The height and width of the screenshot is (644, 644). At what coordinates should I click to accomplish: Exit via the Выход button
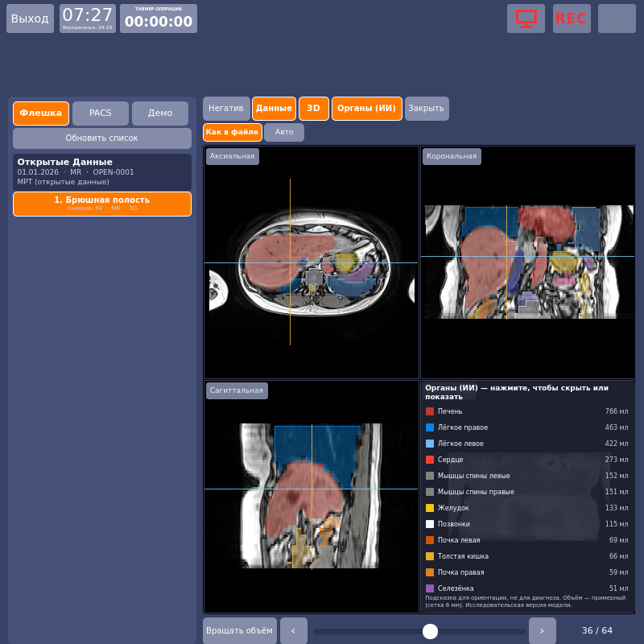30,19
